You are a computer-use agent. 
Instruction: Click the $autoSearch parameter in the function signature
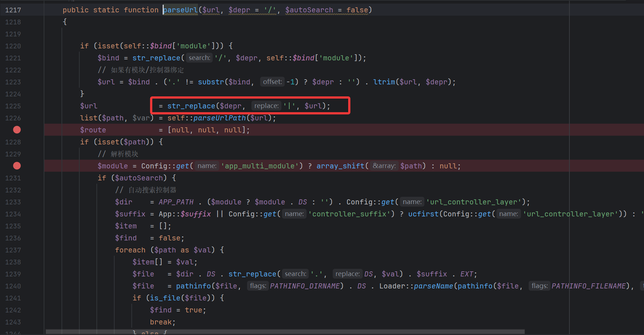click(x=309, y=10)
